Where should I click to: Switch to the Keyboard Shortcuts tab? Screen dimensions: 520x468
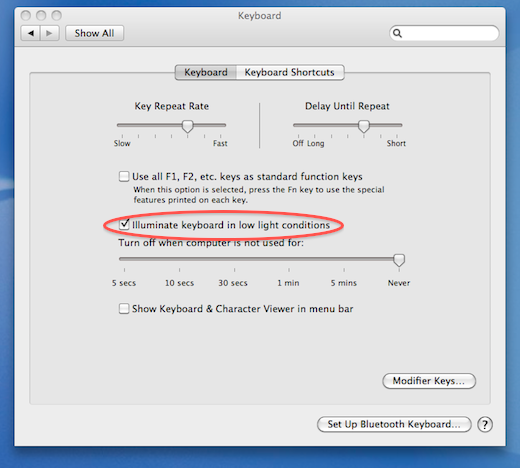[290, 72]
